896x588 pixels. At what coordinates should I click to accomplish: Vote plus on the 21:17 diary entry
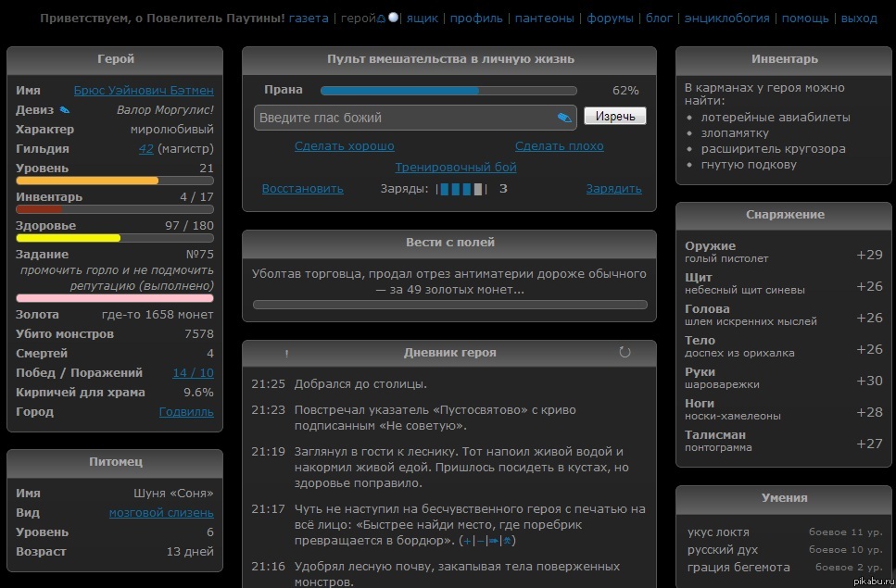click(x=469, y=541)
